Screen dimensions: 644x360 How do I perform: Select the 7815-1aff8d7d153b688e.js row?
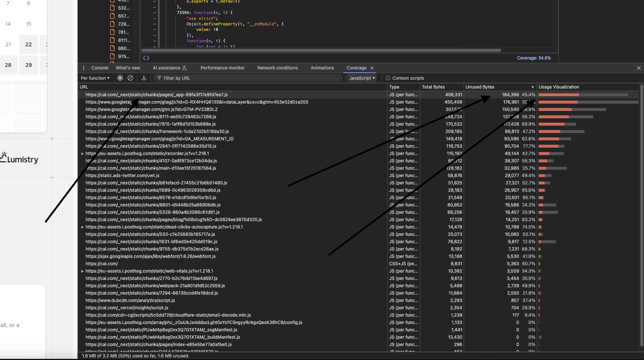(x=359, y=124)
